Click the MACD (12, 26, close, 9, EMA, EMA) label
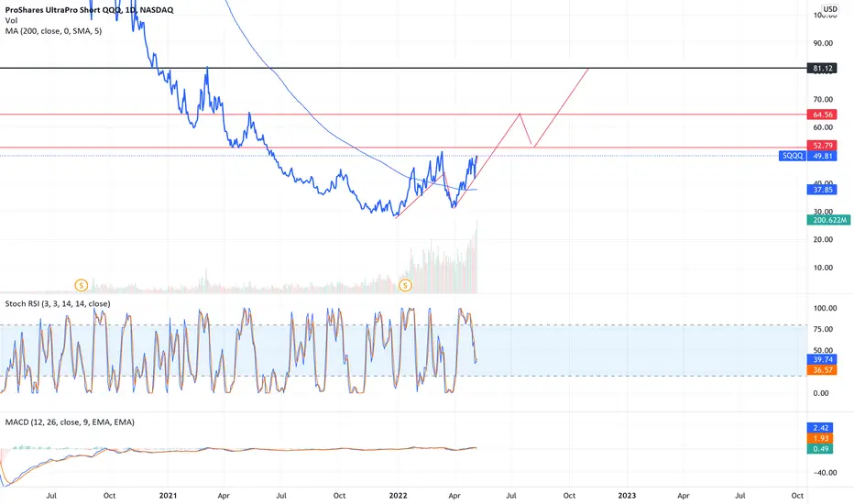This screenshot has height=504, width=854. click(70, 422)
